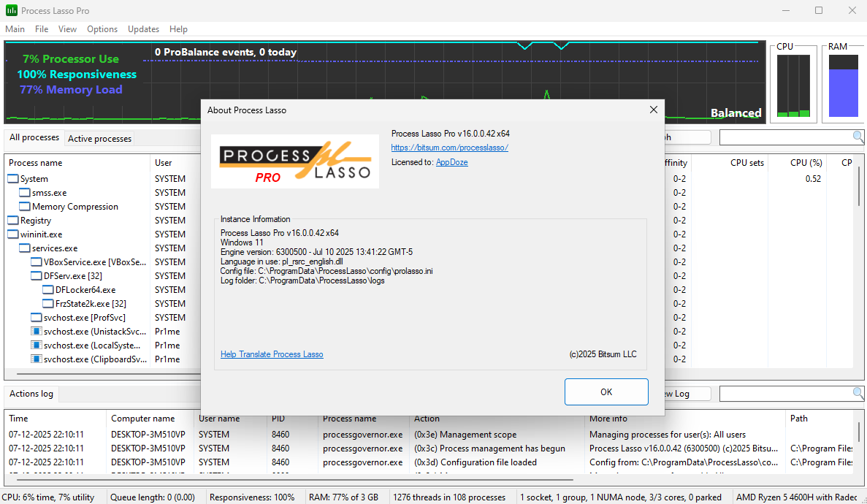Click the RAM usage meter

(843, 85)
